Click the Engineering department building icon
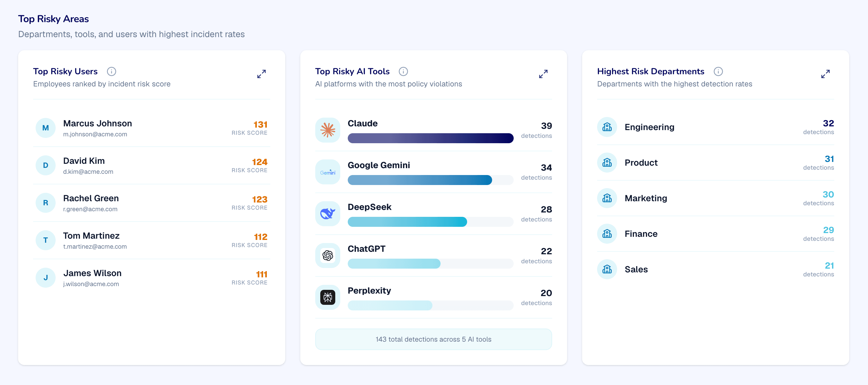Screen dimensions: 868x385 click(607, 127)
